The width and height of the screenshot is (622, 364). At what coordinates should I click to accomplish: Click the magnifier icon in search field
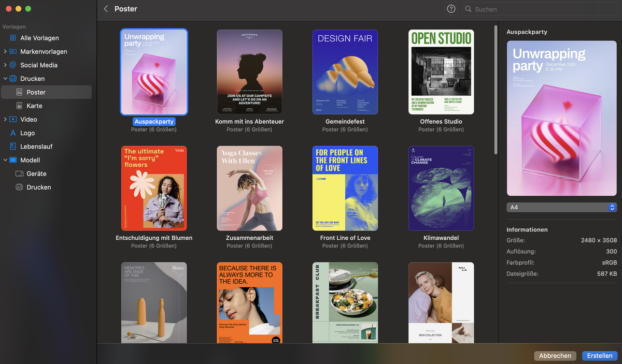[469, 9]
